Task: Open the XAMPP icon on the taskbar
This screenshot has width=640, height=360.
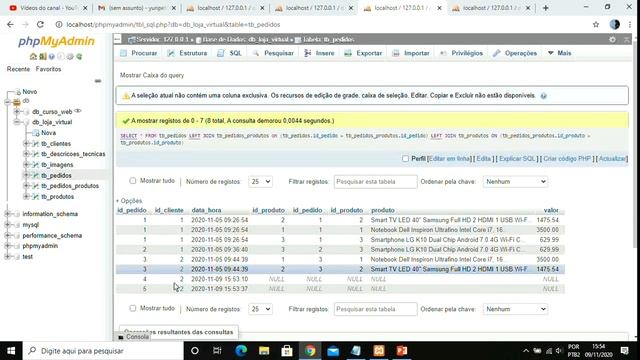Action: 379,351
